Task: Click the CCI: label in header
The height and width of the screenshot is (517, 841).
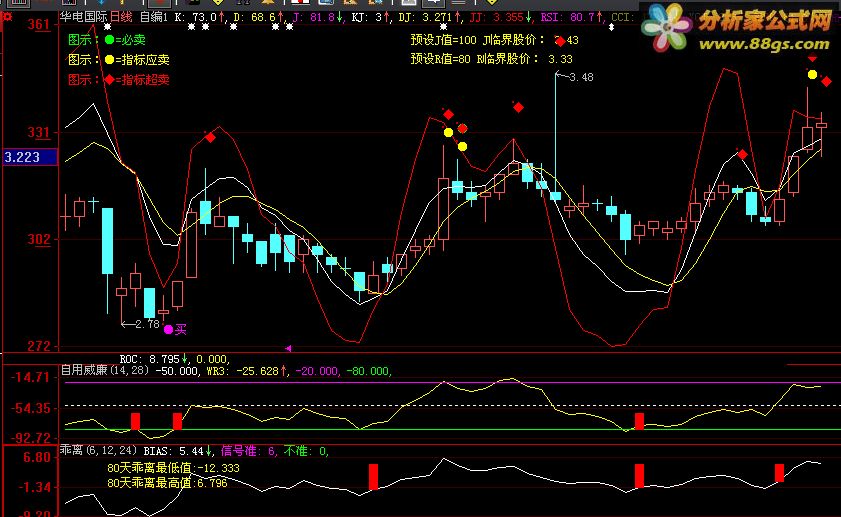Action: coord(622,17)
